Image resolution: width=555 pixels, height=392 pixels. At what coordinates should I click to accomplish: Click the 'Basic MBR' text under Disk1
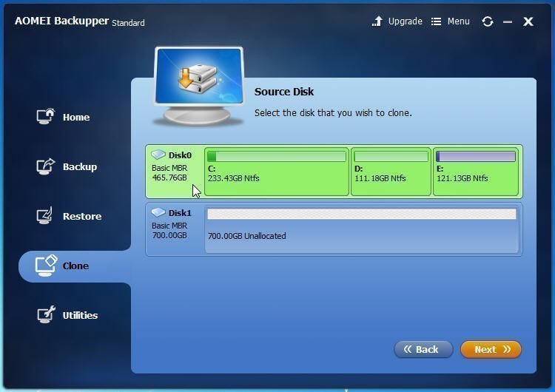coord(169,226)
